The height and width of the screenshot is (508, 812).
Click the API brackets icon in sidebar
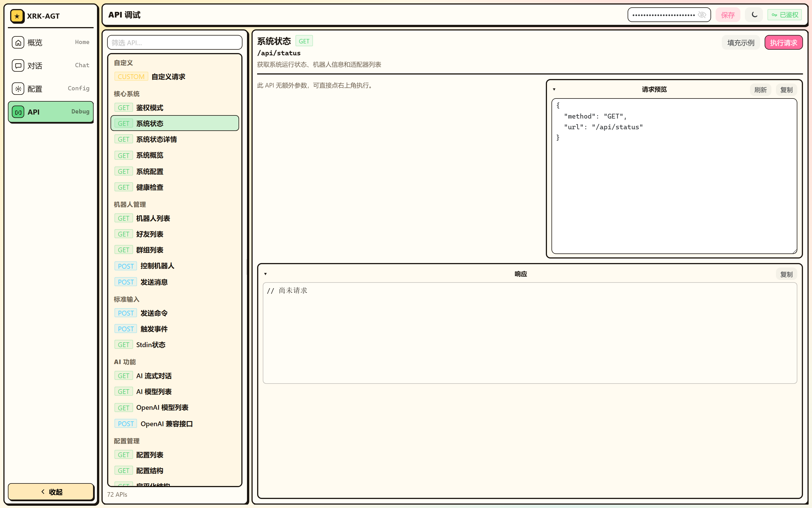(x=18, y=112)
